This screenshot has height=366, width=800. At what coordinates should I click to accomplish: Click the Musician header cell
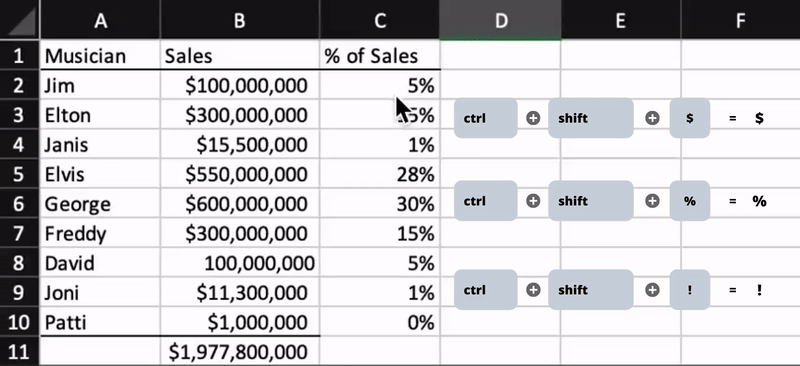pyautogui.click(x=101, y=56)
